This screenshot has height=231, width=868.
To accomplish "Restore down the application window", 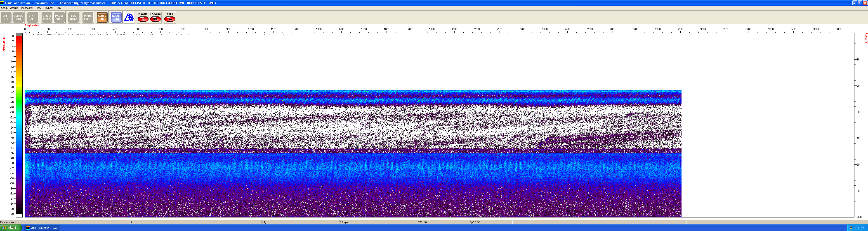I will pos(860,3).
